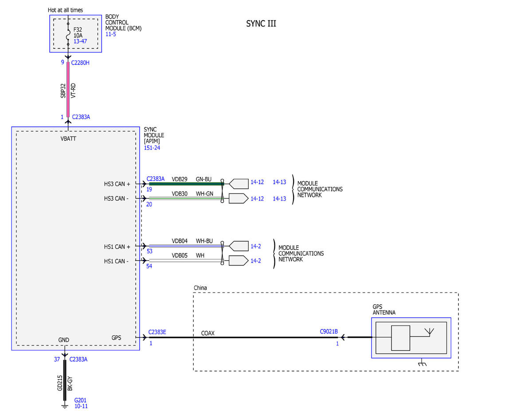
Task: Click the GD215 ground circuit label
Action: (x=60, y=383)
